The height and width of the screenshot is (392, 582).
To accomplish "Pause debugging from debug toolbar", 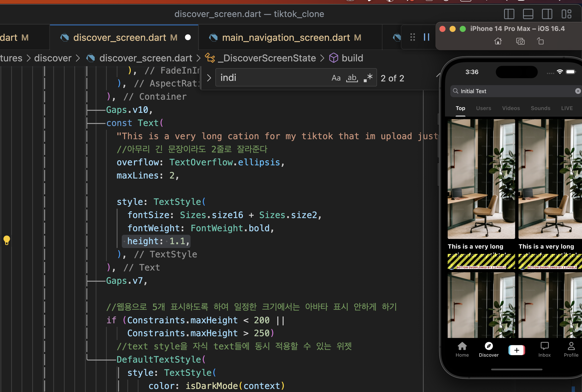I will pos(426,37).
